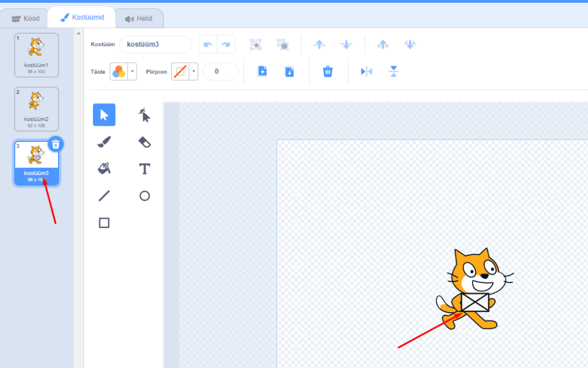
Task: Open the Kostüümid tab
Action: click(x=82, y=17)
